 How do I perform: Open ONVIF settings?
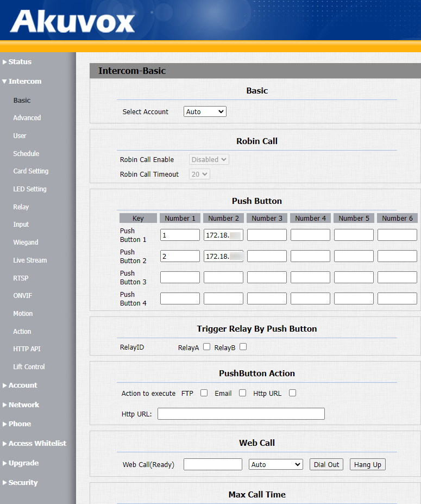(22, 295)
